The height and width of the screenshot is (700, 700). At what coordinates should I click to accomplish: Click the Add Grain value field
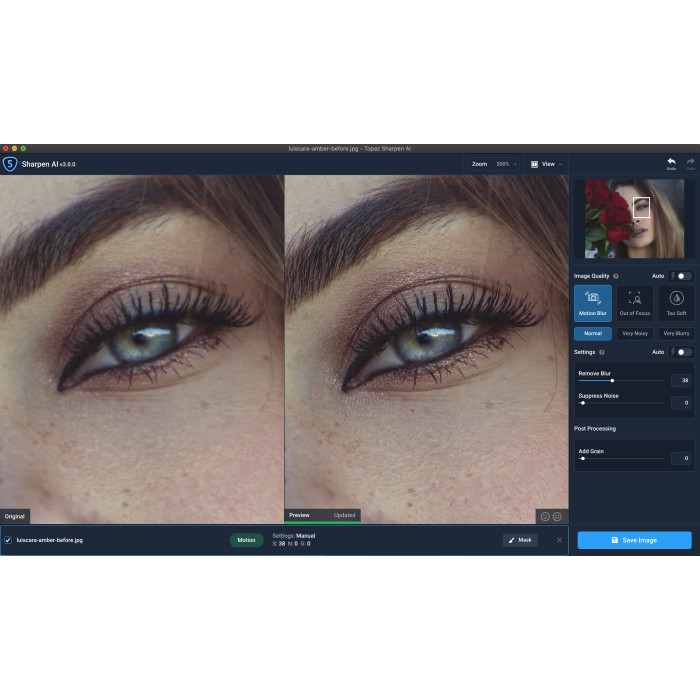(x=681, y=458)
